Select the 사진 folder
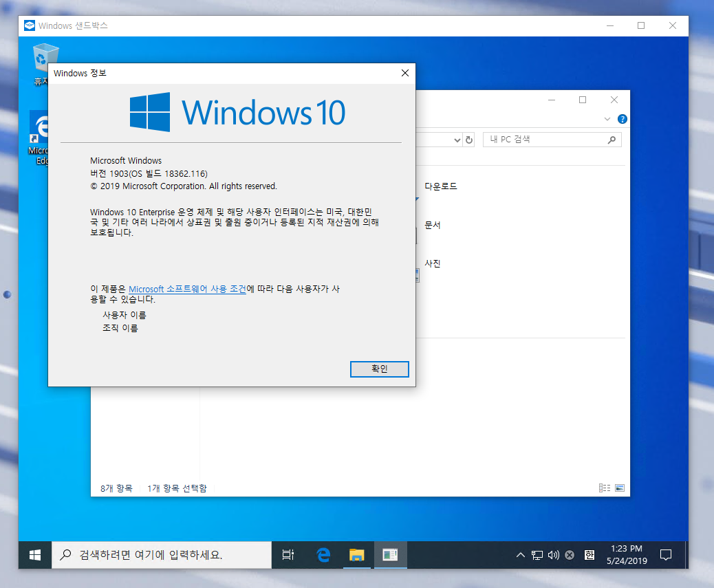The width and height of the screenshot is (714, 588). [432, 263]
